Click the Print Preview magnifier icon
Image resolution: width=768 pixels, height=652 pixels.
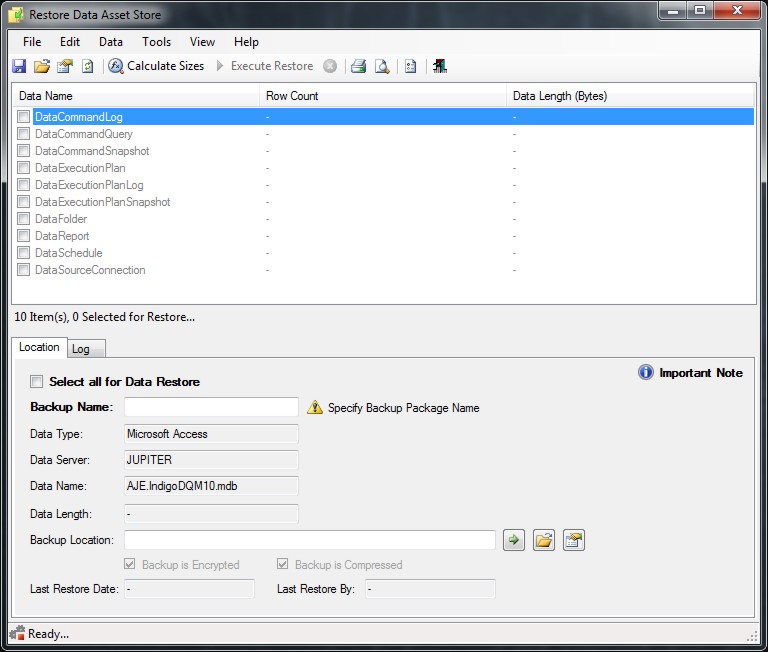pos(381,66)
